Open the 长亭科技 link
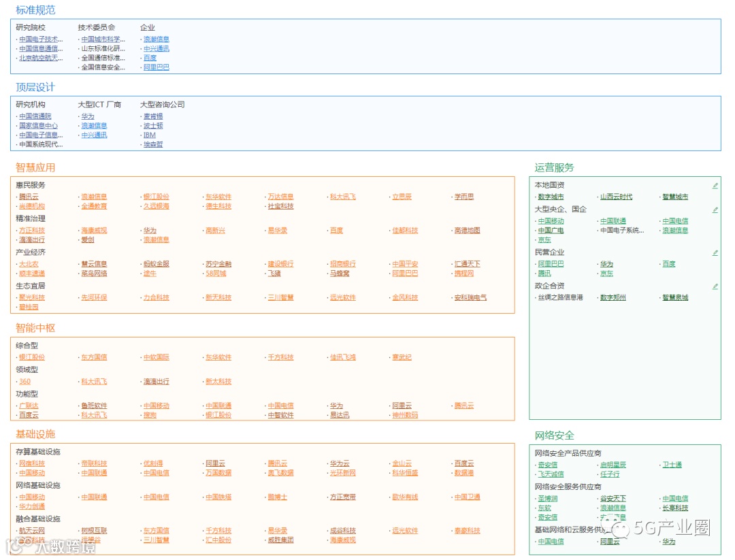The image size is (735, 560). click(x=675, y=508)
